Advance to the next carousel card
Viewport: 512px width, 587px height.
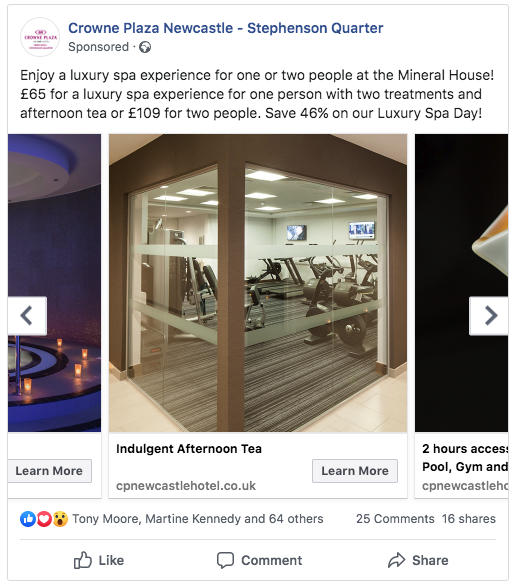click(x=489, y=316)
